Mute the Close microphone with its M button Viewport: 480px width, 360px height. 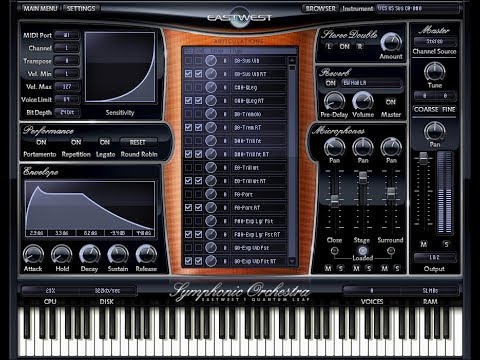[328, 268]
